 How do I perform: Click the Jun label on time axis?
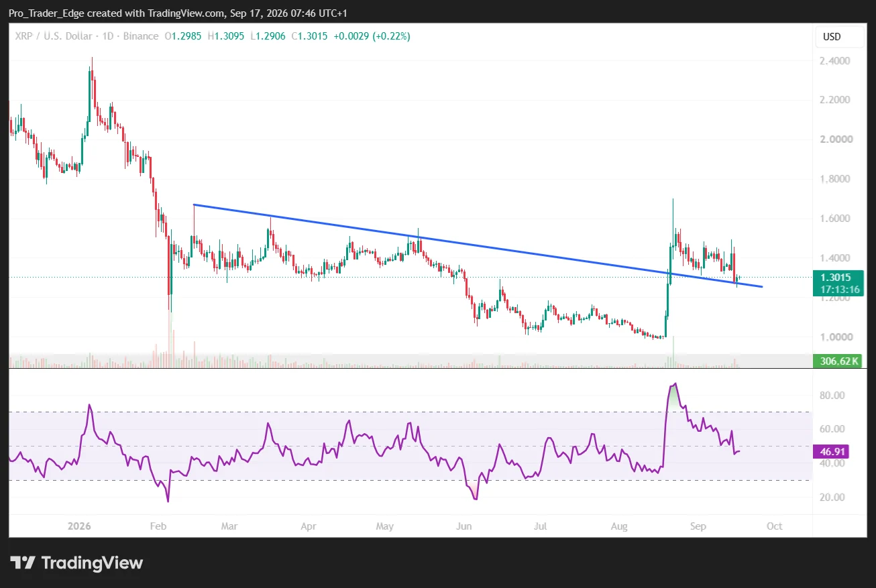[x=464, y=526]
